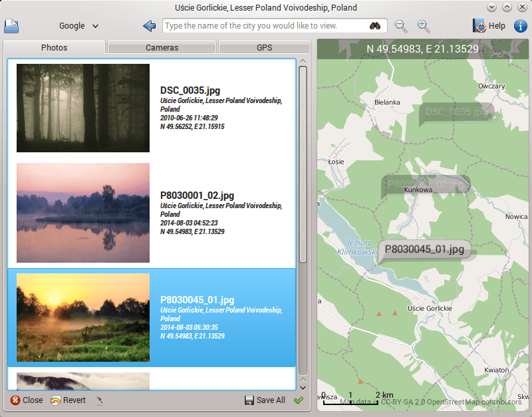The width and height of the screenshot is (532, 417).
Task: Open the file loader icon in the toolbar
Action: (x=11, y=26)
